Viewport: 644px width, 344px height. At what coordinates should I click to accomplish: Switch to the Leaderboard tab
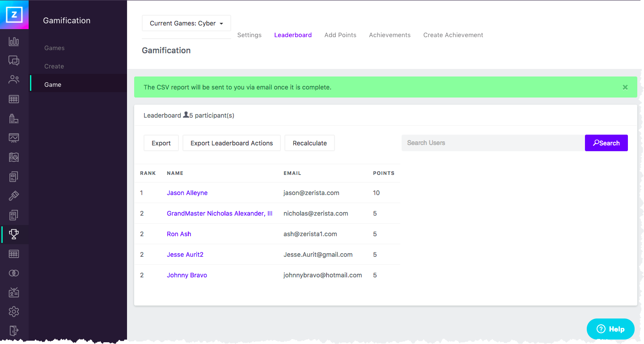click(293, 35)
